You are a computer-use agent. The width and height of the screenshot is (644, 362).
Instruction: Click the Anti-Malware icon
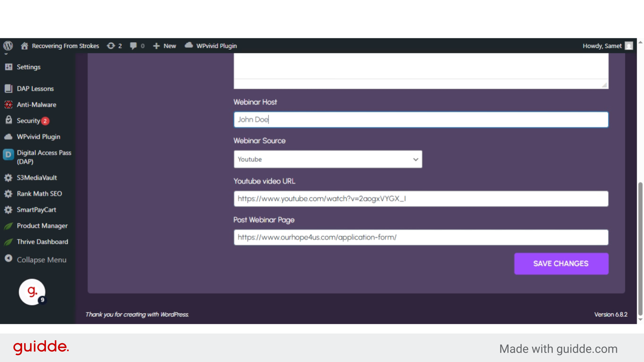pyautogui.click(x=9, y=105)
